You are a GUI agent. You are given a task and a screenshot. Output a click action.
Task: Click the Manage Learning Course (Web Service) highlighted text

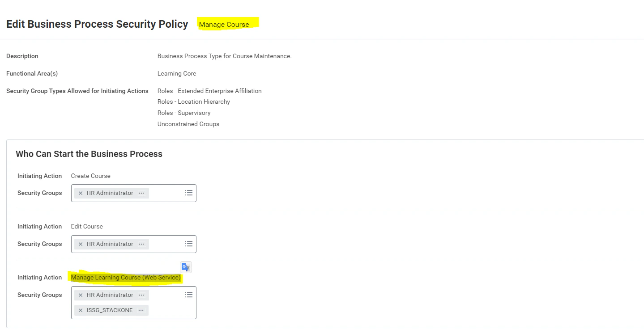click(x=125, y=277)
